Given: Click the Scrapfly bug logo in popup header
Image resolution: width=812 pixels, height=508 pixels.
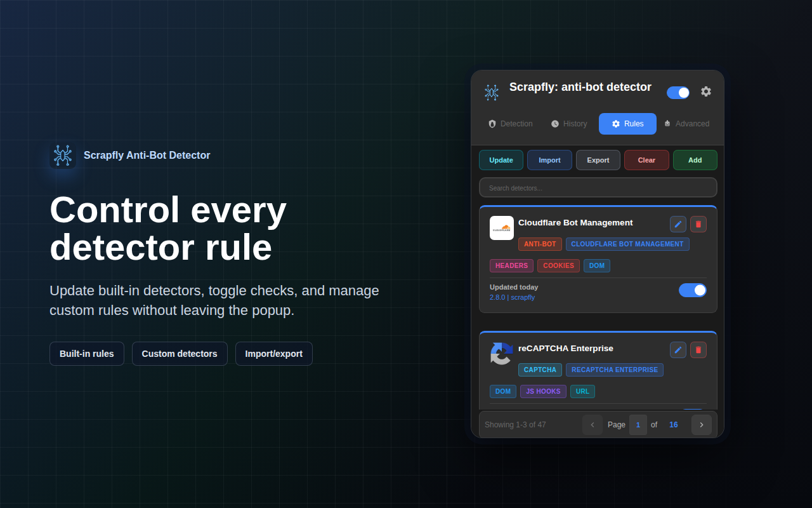Looking at the screenshot, I should 492,93.
